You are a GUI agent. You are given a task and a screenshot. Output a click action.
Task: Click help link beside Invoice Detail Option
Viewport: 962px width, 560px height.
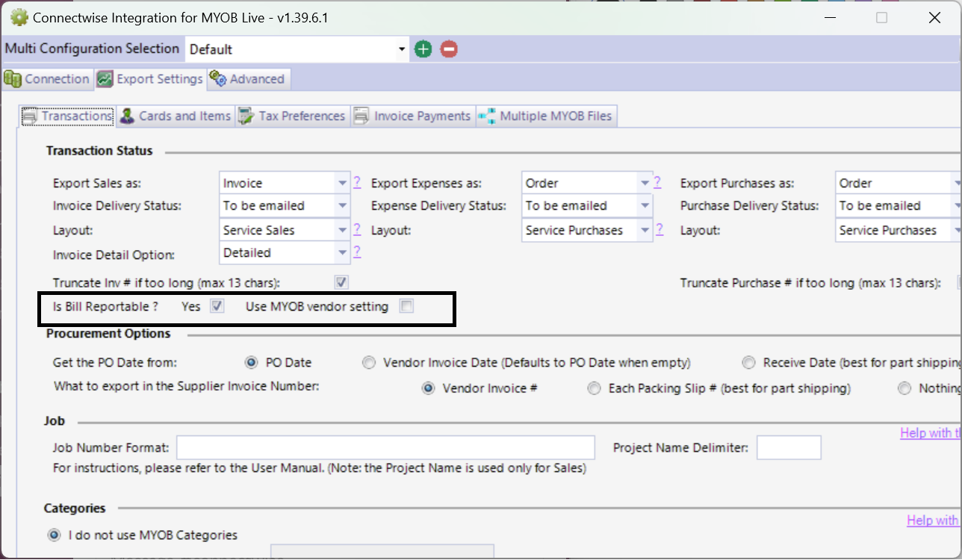point(357,252)
